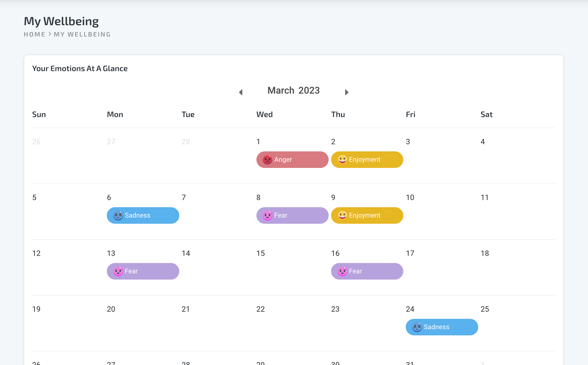Click the Fri column header
This screenshot has height=365, width=588.
click(410, 115)
